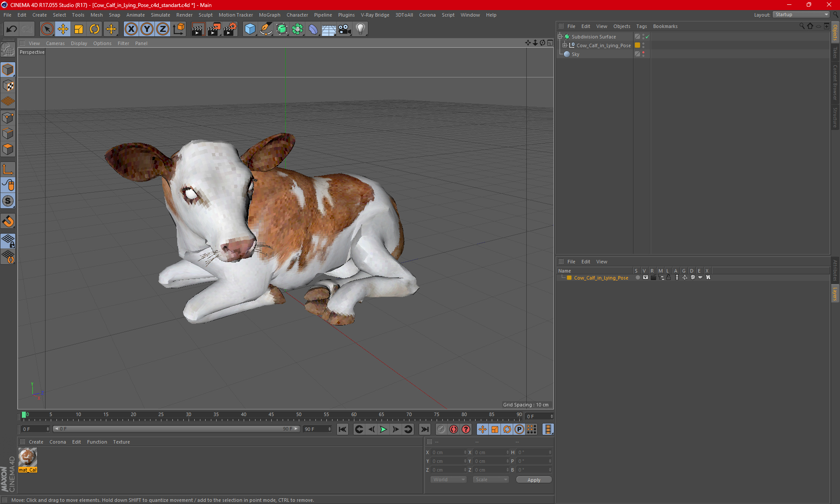Viewport: 840px width, 504px height.
Task: Toggle layer visibility eye for Cow_Calf_in_Lying_Pose
Action: click(645, 277)
